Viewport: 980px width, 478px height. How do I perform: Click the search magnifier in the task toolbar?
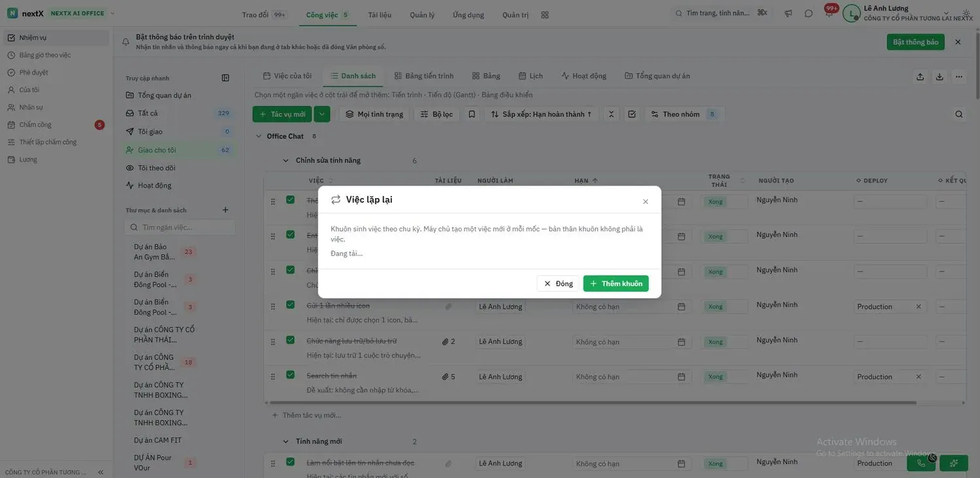(959, 114)
